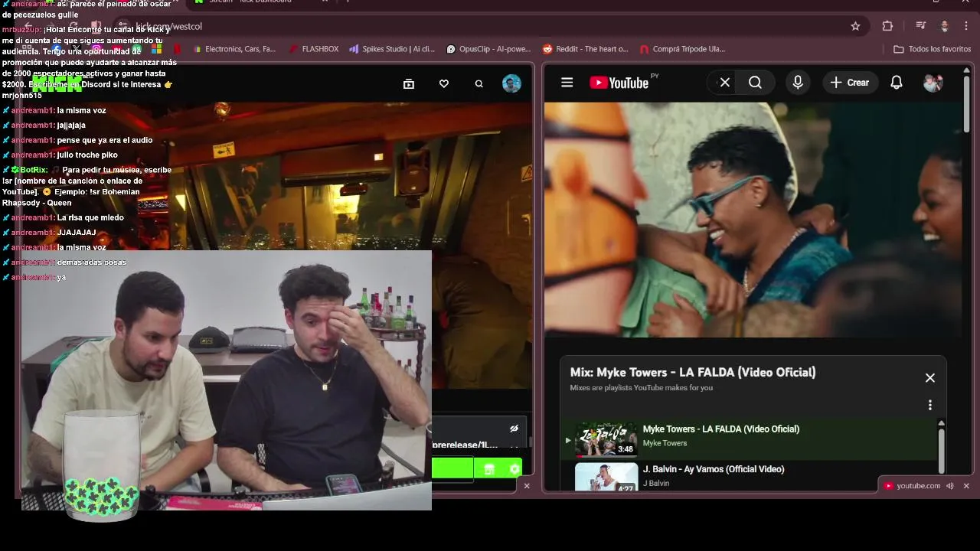Click the youtube.com audio indicator label
This screenshot has width=980, height=551.
point(918,486)
